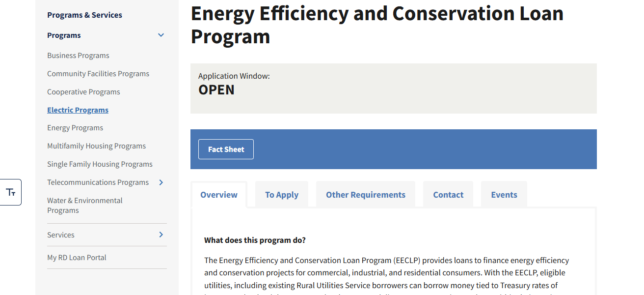Screen dimensions: 644x295
Task: Switch to the To Apply tab
Action: pyautogui.click(x=282, y=194)
